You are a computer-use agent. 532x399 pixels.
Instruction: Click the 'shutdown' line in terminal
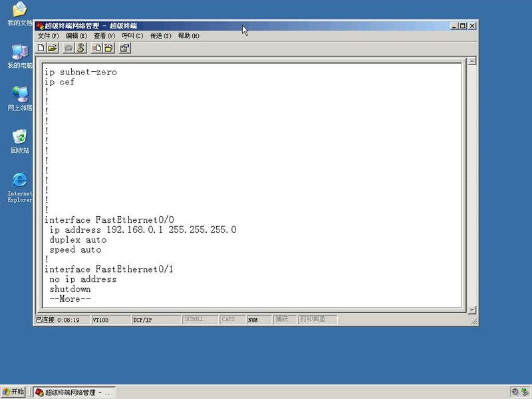coord(70,289)
